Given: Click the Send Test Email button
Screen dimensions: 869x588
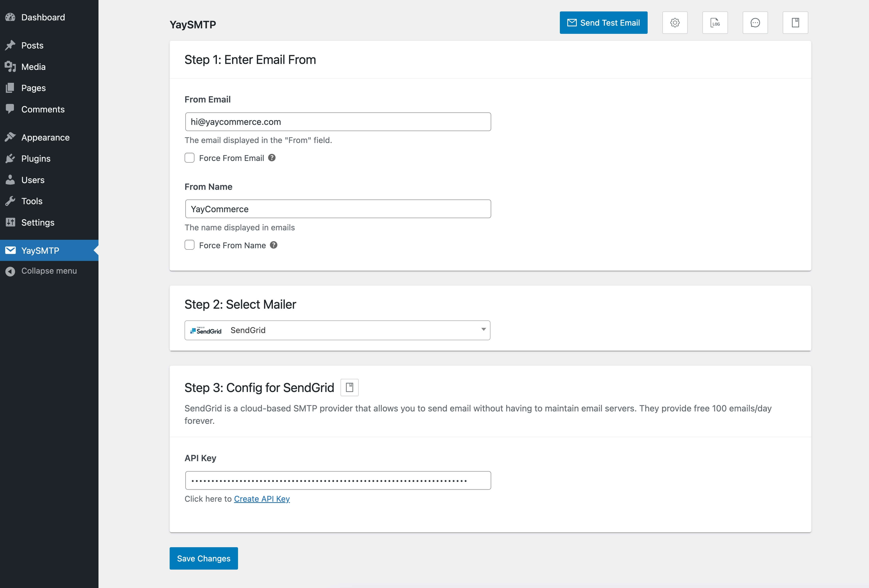Looking at the screenshot, I should pyautogui.click(x=604, y=22).
